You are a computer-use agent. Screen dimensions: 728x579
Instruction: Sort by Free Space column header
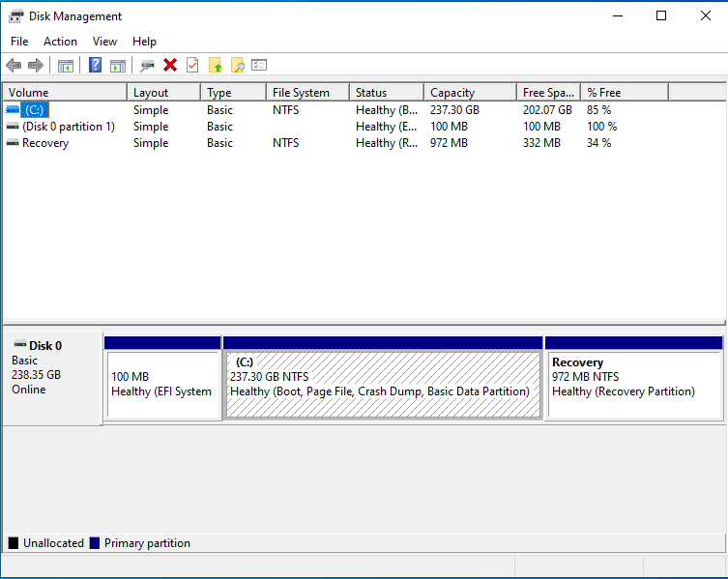pyautogui.click(x=549, y=93)
